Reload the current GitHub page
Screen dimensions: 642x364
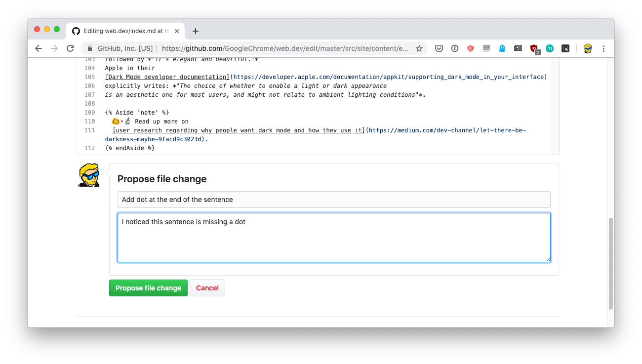point(70,48)
